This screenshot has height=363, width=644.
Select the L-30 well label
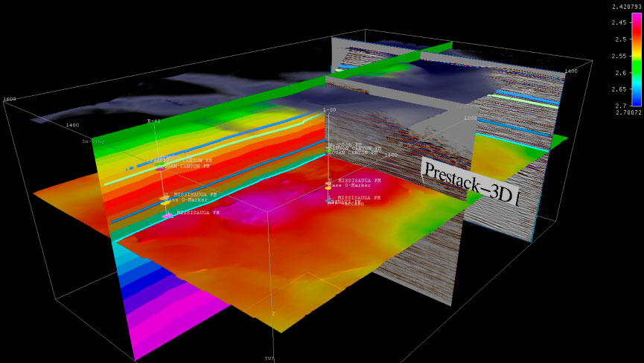coord(329,110)
